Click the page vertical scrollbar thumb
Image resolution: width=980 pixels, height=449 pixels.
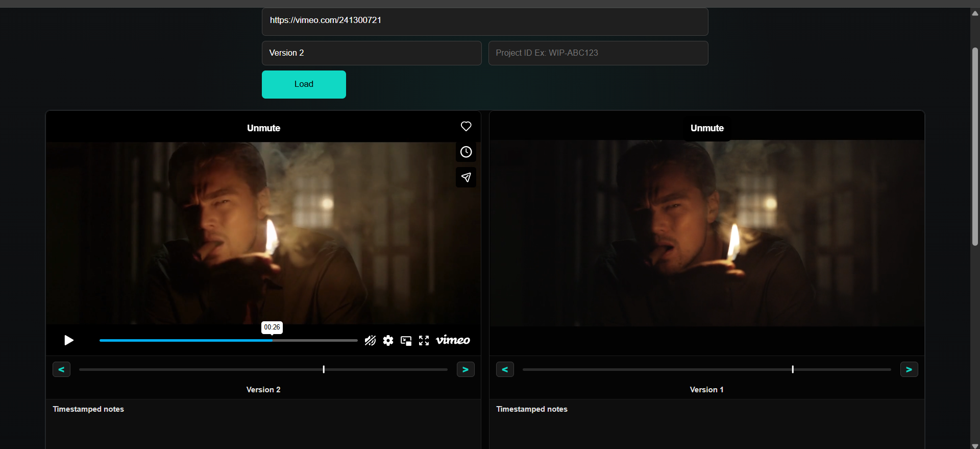point(975,147)
